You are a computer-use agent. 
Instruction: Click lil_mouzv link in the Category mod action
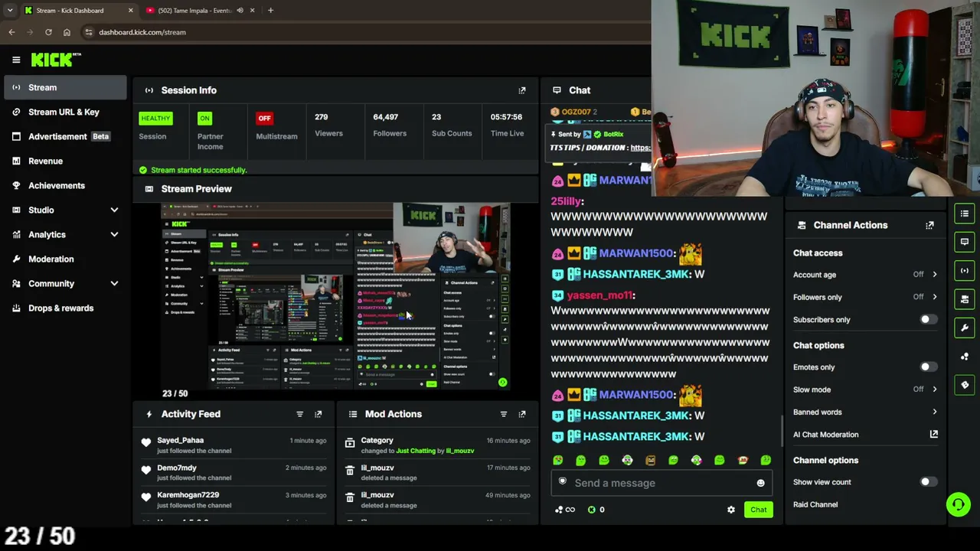pos(460,451)
